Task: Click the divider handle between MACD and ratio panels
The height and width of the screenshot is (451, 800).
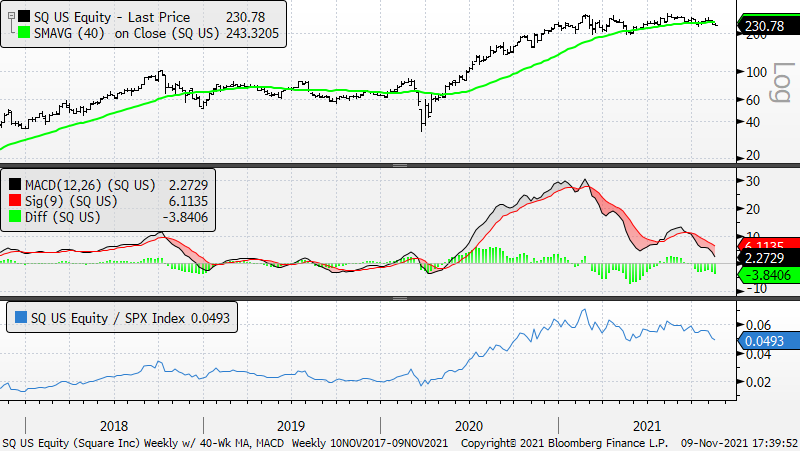Action: 400,298
